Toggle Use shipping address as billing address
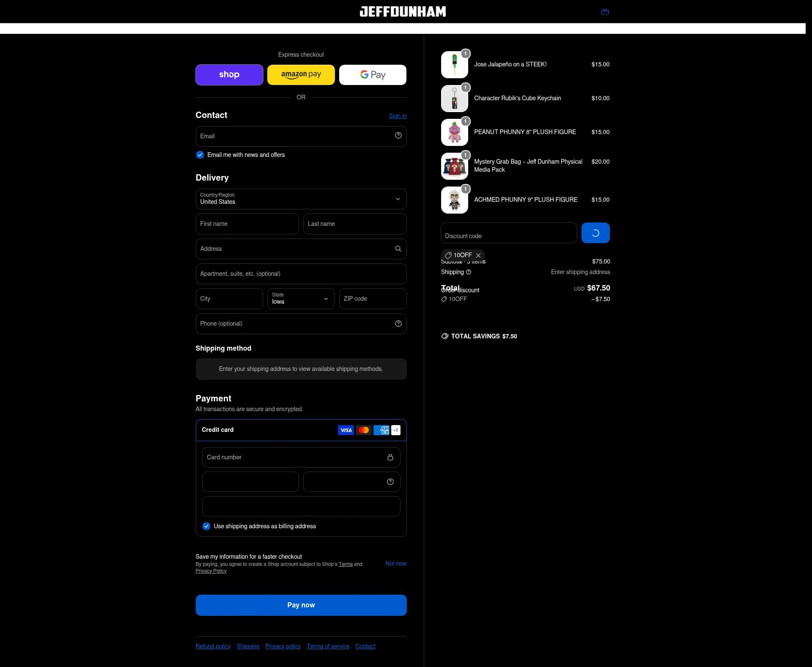Viewport: 812px width, 667px height. click(x=206, y=526)
